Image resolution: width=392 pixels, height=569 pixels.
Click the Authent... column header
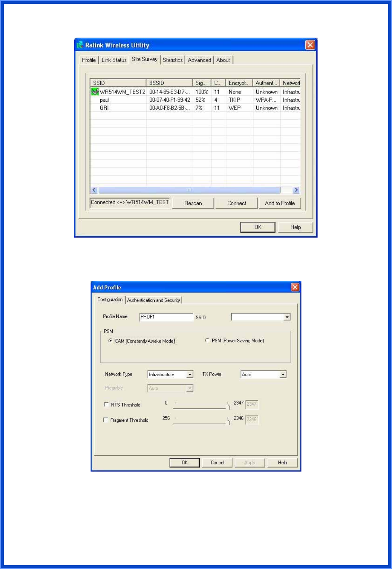266,83
